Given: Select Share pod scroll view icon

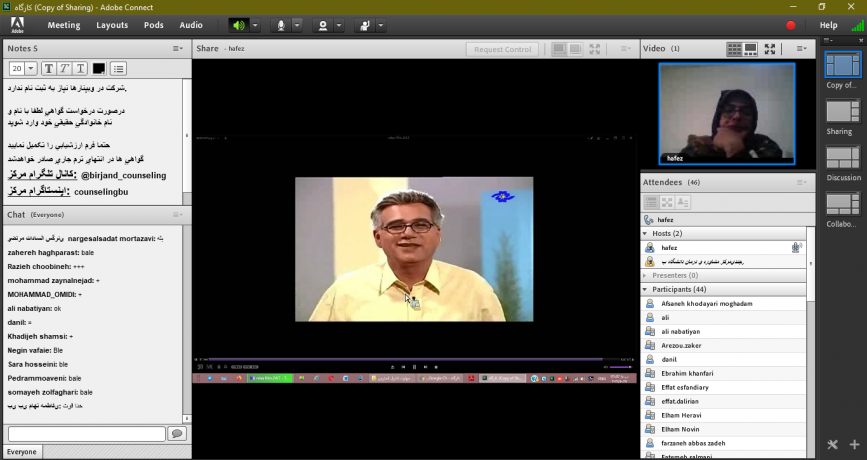Looking at the screenshot, I should click(x=575, y=49).
